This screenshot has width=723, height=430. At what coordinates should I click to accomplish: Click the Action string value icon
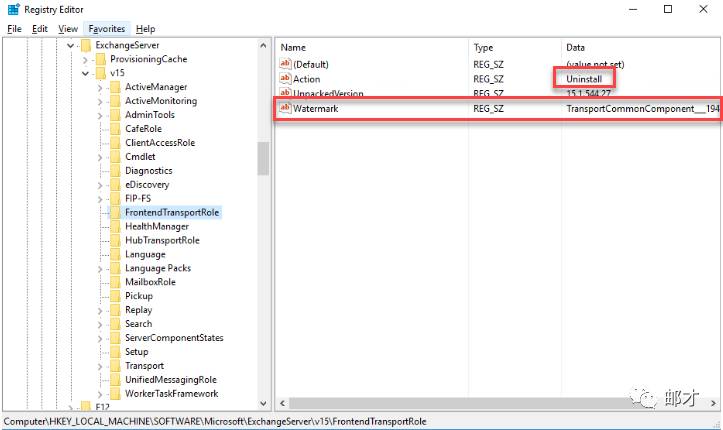[x=286, y=79]
